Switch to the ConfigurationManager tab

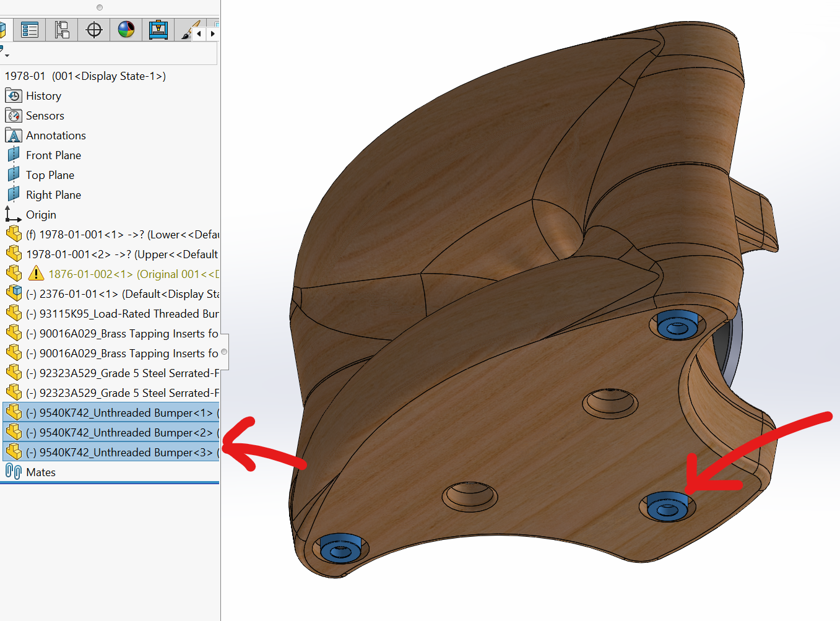pos(62,29)
